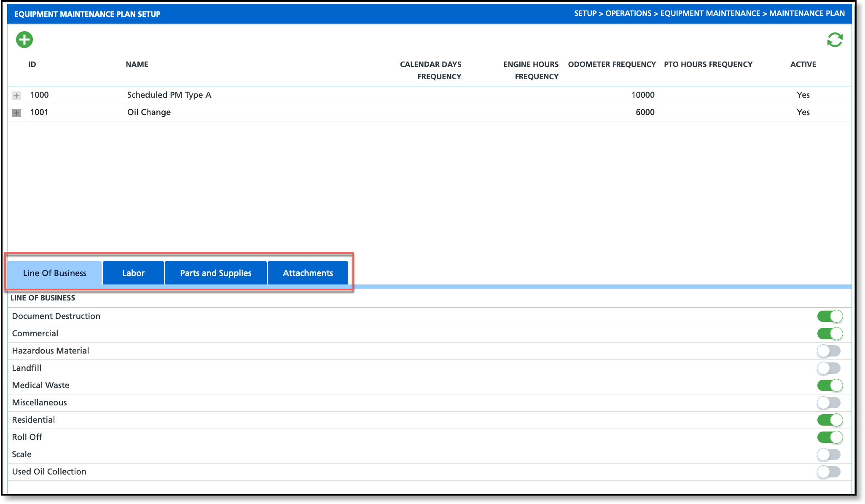Turn on the Landfill switch
Viewport: 865px width, 504px height.
[x=828, y=368]
